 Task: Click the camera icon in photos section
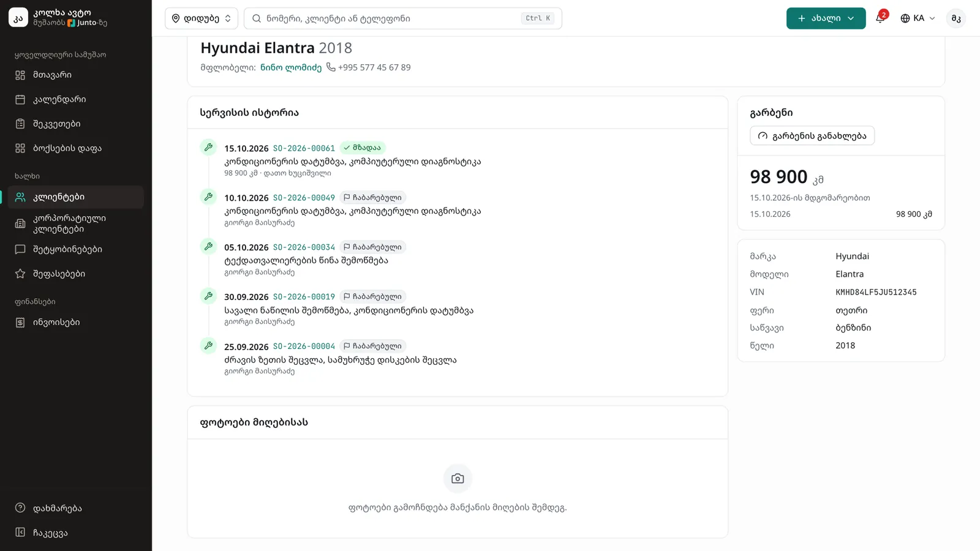coord(458,479)
